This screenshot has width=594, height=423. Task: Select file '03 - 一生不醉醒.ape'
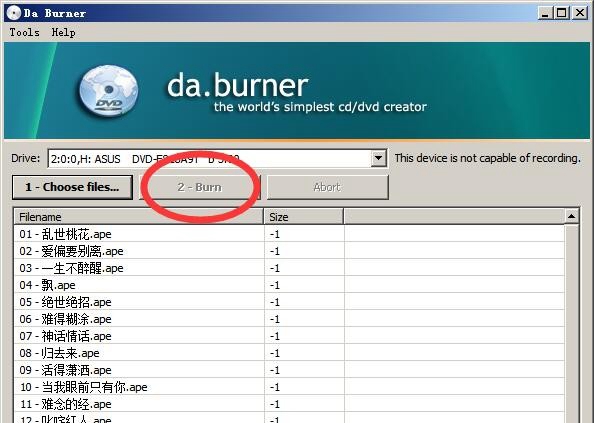pyautogui.click(x=71, y=268)
